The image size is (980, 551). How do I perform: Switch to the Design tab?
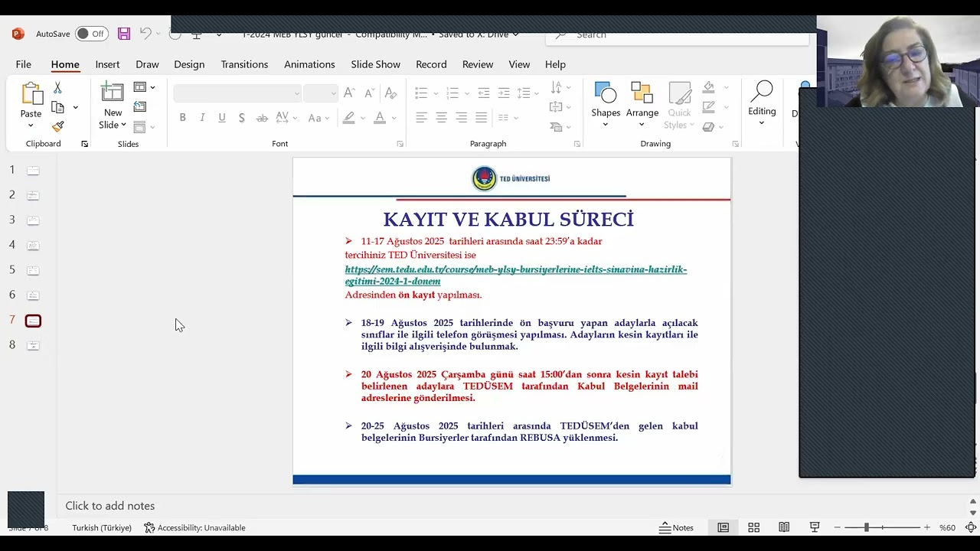click(x=189, y=64)
